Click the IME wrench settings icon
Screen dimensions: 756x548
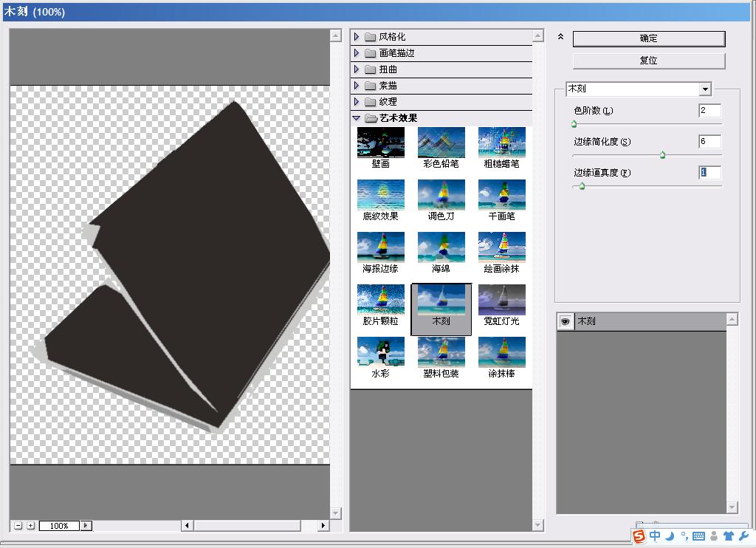coord(743,536)
